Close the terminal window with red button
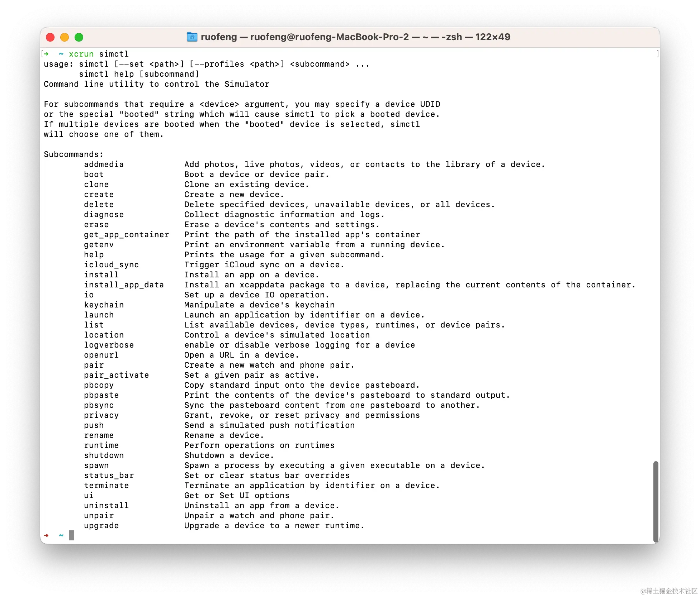 coord(50,37)
